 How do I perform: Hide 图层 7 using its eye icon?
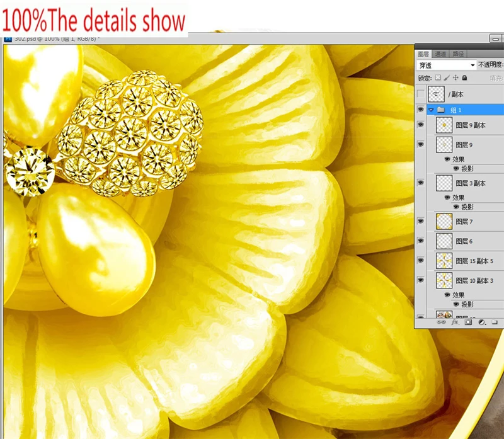point(420,221)
